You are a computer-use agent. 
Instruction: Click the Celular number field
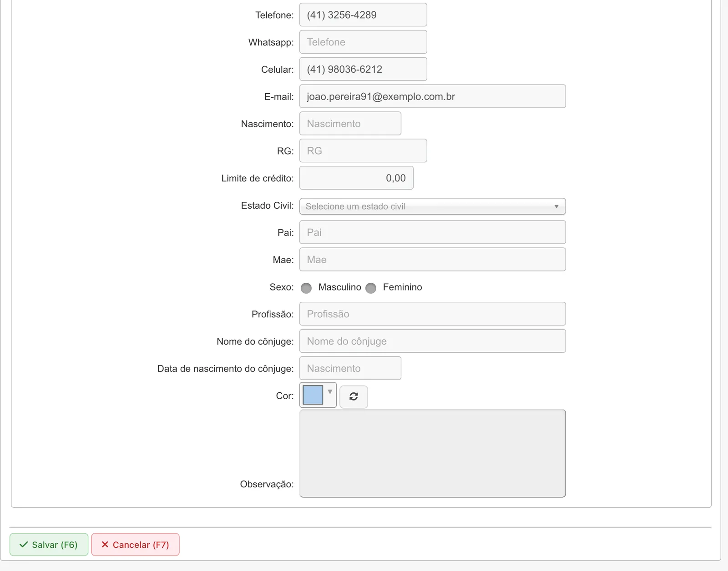(x=363, y=69)
